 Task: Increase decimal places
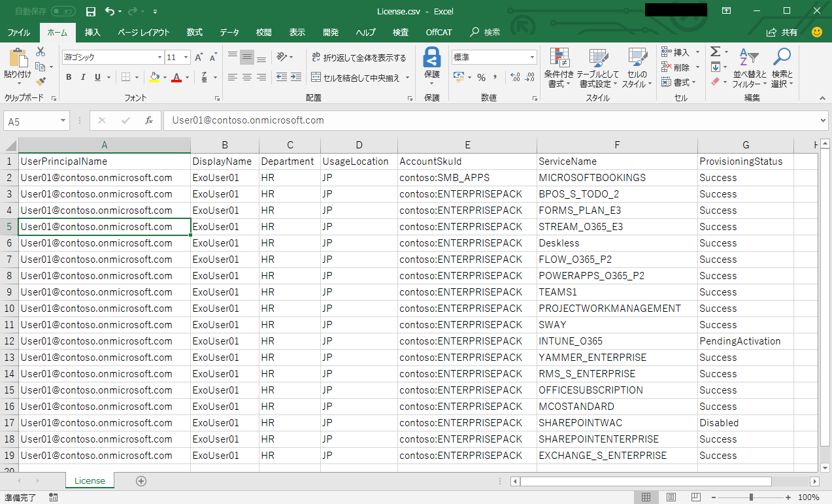(x=515, y=77)
